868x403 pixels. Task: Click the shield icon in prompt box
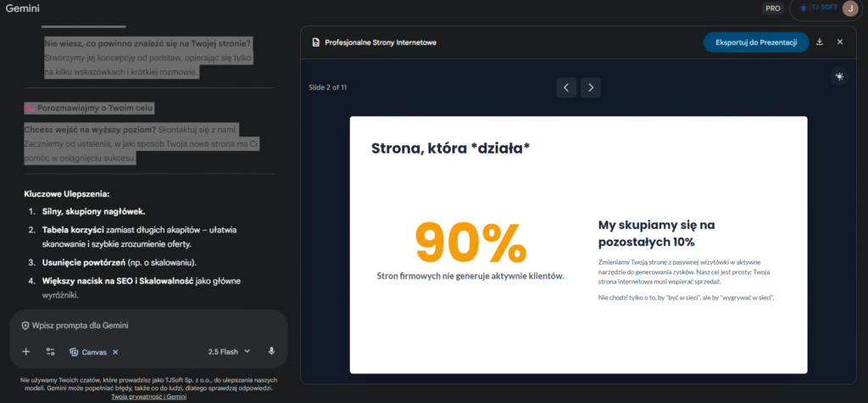click(25, 326)
